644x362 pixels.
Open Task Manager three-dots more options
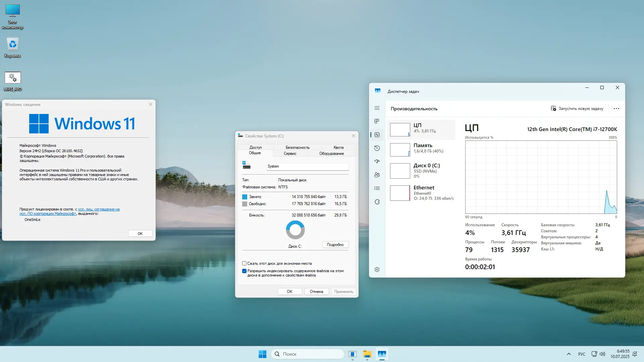[616, 109]
